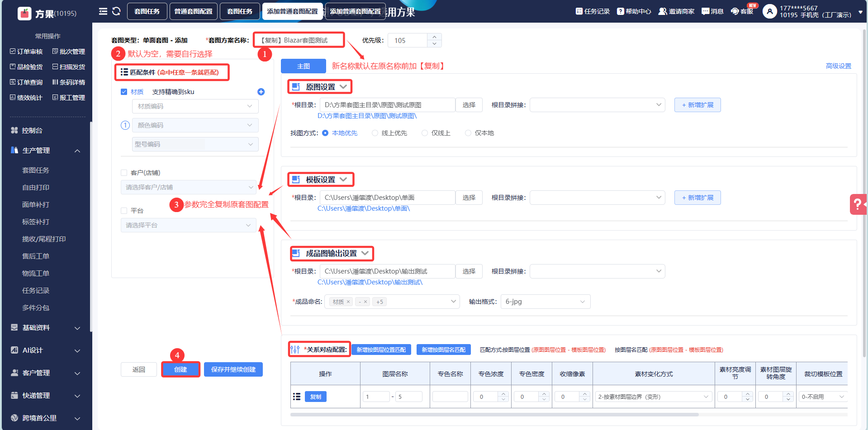Open 条码详情 quick action
The width and height of the screenshot is (868, 430).
69,82
